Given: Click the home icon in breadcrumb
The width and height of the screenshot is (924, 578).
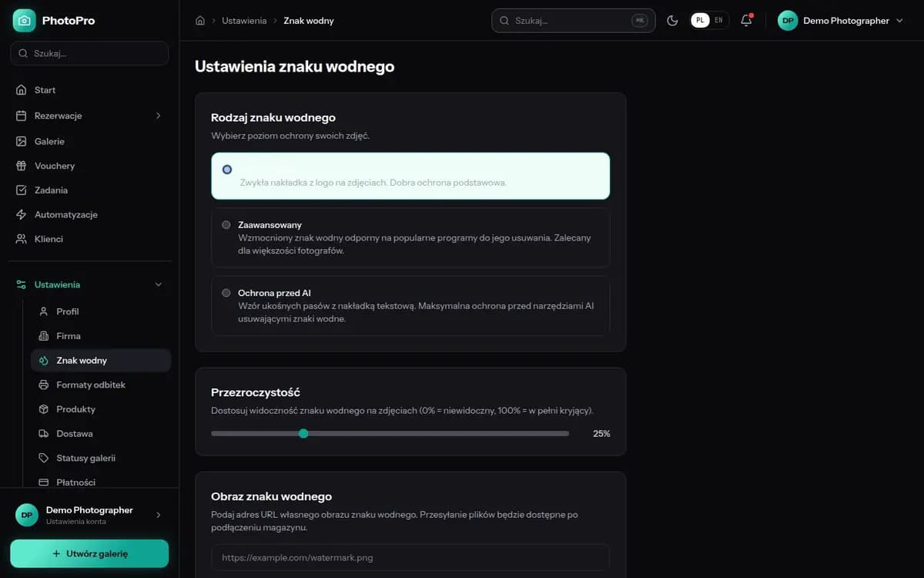Looking at the screenshot, I should pyautogui.click(x=201, y=21).
